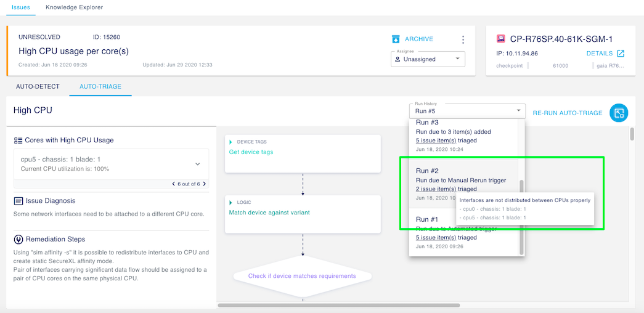Screen dimensions: 644x313
Task: Switch to the Auto-Detect tab
Action: coord(38,86)
